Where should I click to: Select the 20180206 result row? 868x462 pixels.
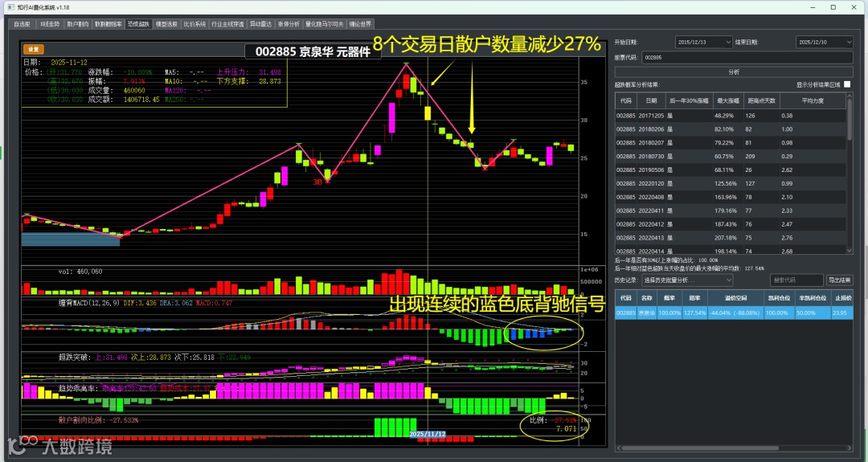[x=731, y=129]
